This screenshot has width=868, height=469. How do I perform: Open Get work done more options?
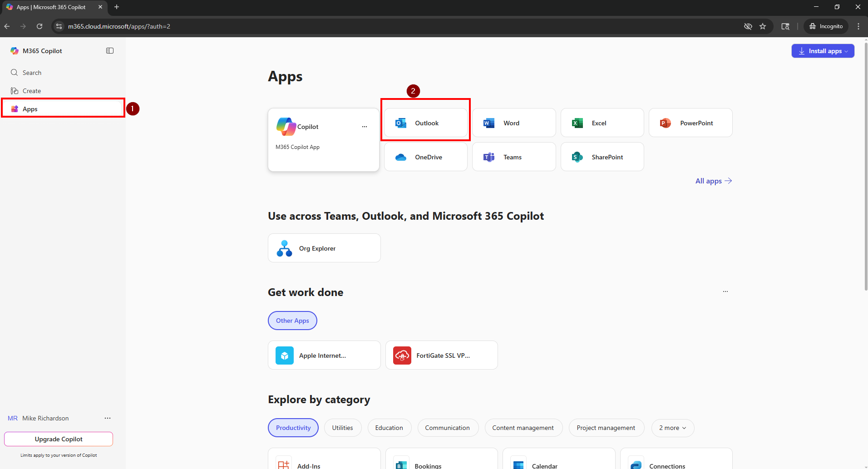coord(725,291)
